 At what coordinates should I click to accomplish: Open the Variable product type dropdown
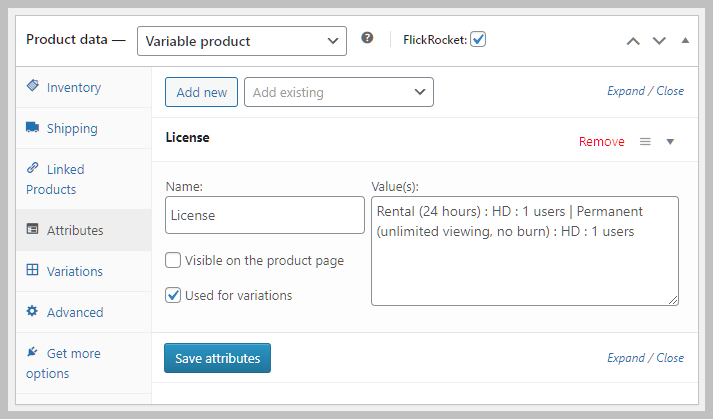pyautogui.click(x=241, y=41)
